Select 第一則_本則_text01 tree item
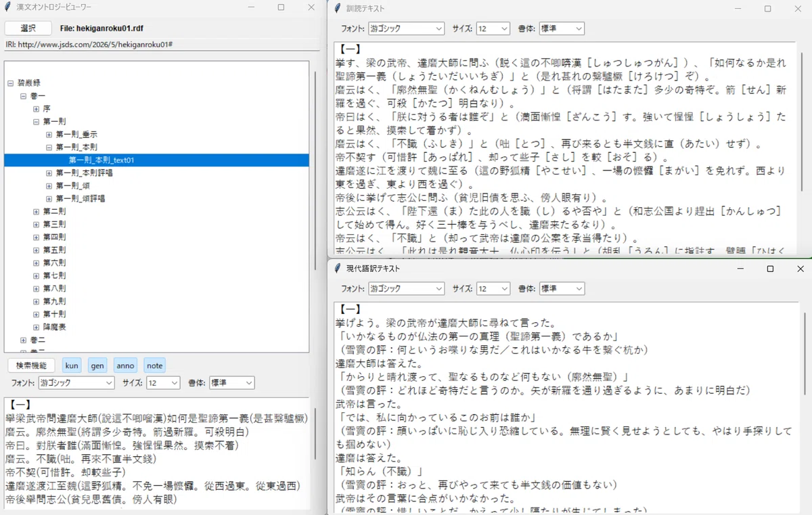Screen dimensions: 812x515 (x=101, y=160)
